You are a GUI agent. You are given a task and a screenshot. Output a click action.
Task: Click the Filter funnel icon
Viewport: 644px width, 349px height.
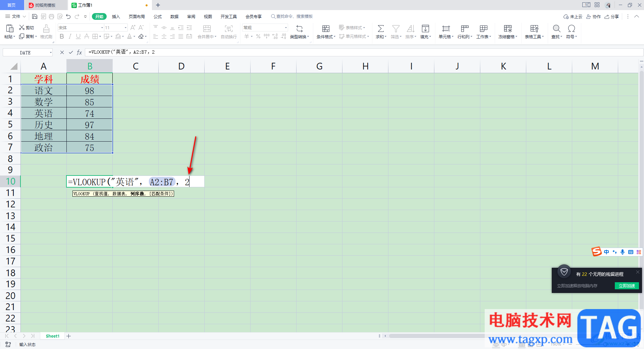pyautogui.click(x=396, y=29)
